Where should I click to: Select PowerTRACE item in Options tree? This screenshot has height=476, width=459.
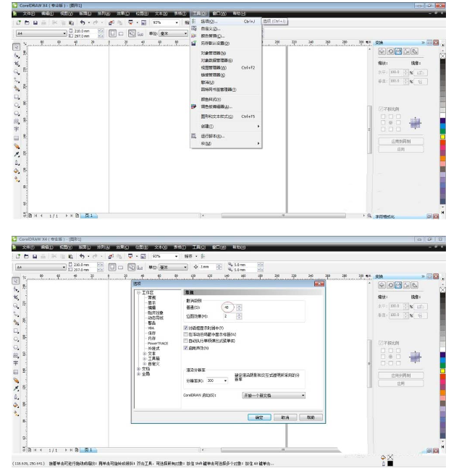(x=158, y=344)
